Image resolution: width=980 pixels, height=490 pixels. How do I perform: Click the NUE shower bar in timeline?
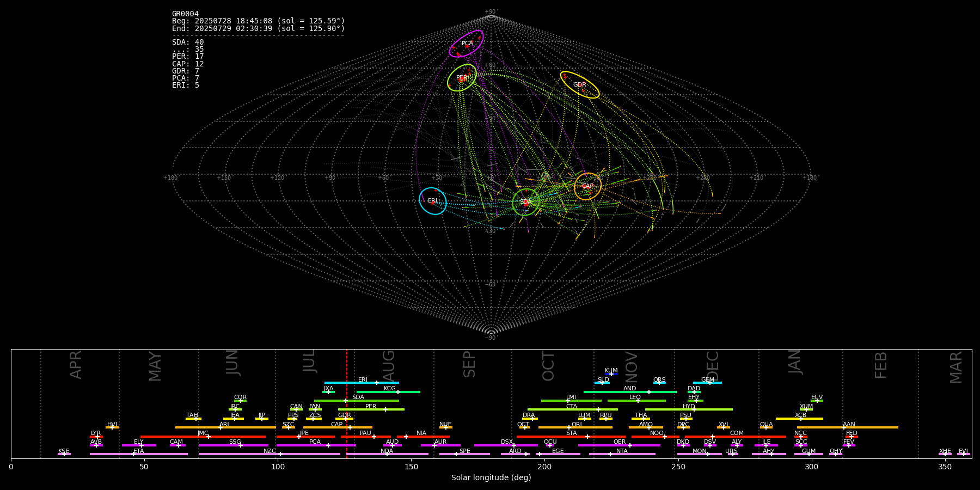click(446, 427)
